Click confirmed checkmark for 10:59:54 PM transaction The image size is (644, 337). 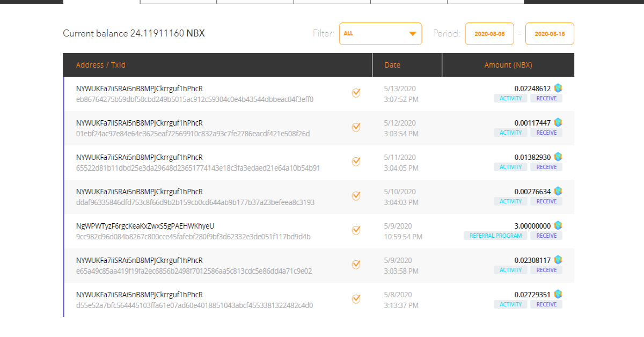tap(356, 230)
